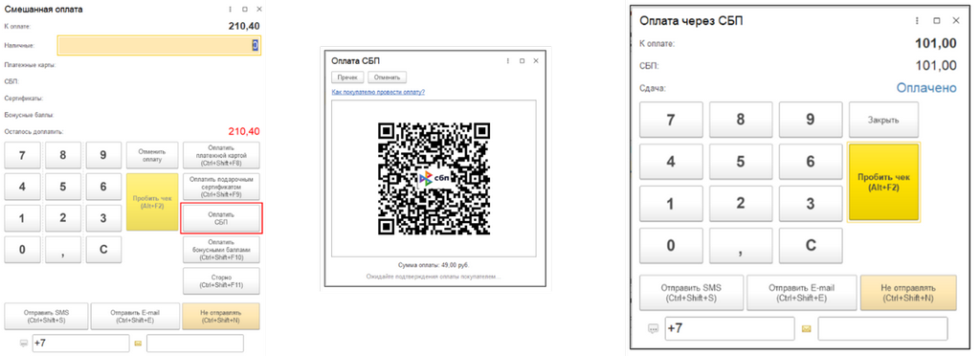The image size is (980, 356).
Task: Click Отправить E-mail in Смешанная оплата
Action: pos(135,316)
